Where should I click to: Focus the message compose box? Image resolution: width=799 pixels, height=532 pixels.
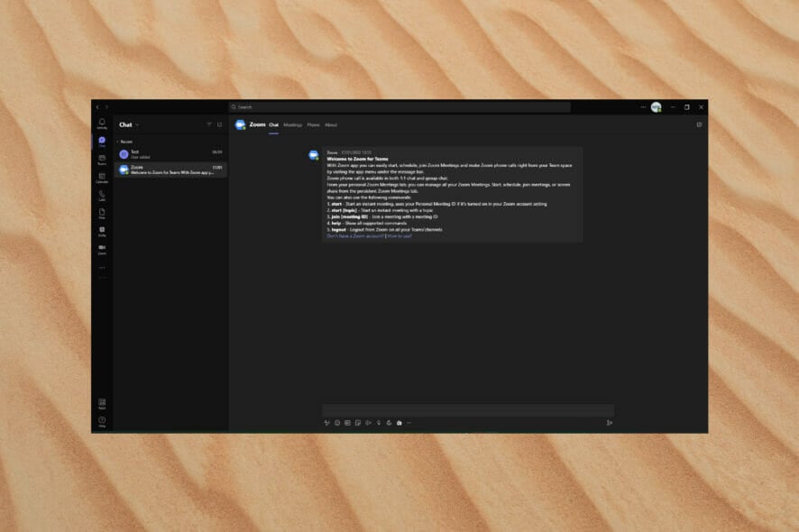(468, 409)
